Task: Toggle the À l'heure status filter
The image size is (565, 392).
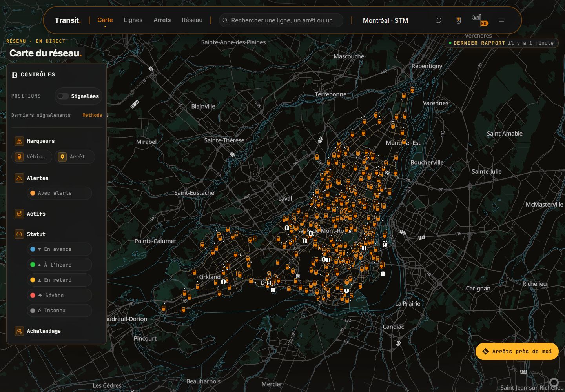Action: [59, 265]
